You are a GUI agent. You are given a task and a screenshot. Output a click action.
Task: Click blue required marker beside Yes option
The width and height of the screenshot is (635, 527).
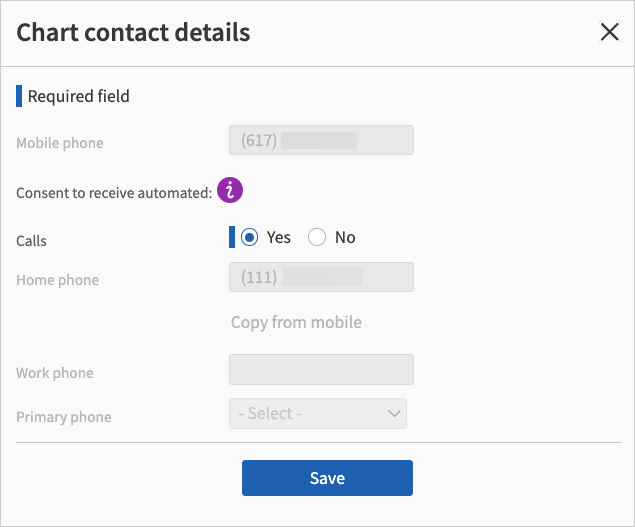[x=232, y=237]
